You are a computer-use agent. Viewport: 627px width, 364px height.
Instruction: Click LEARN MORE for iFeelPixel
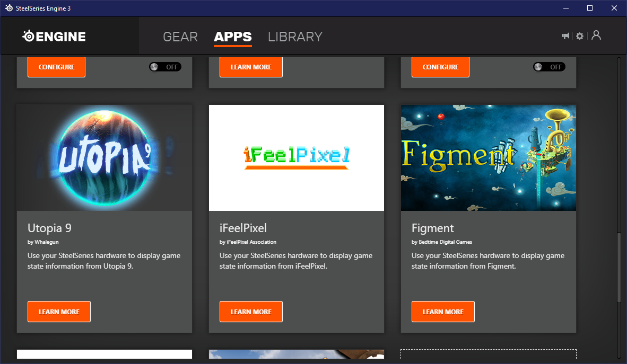point(251,312)
